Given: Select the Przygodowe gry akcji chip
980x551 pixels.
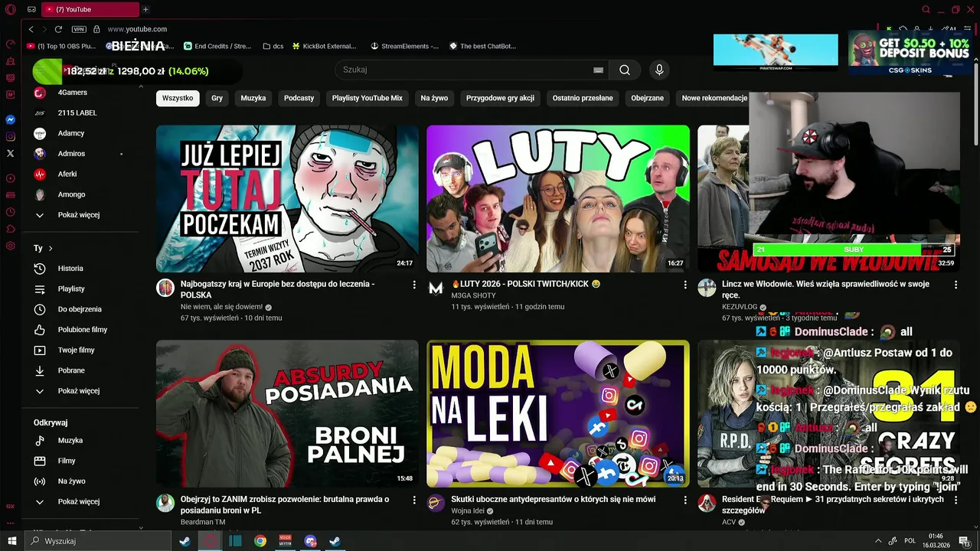Looking at the screenshot, I should (x=500, y=98).
